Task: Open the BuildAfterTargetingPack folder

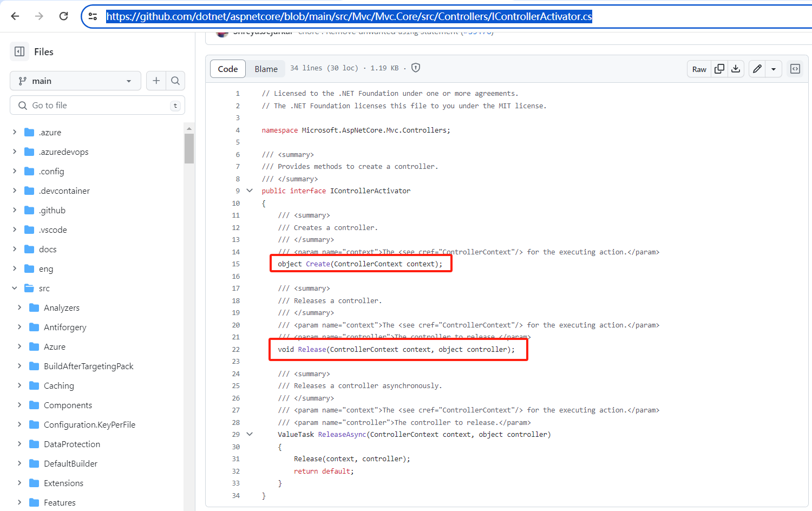Action: click(89, 366)
